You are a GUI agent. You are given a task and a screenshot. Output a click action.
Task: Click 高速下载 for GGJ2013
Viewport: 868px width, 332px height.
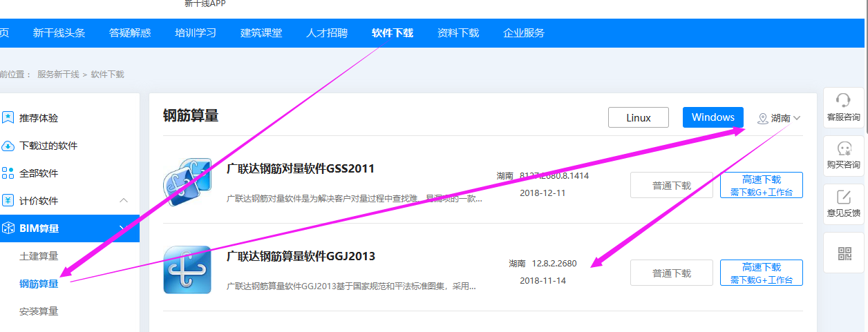[762, 273]
